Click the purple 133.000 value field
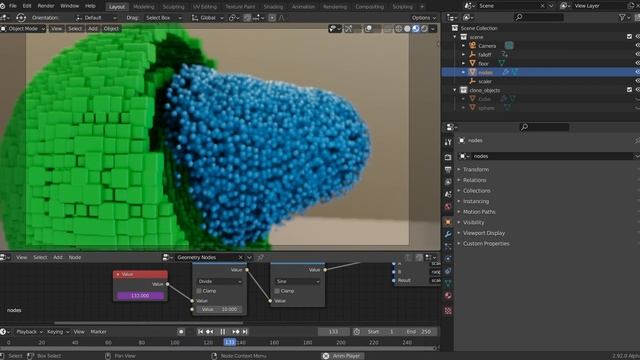This screenshot has width=640, height=360. [x=140, y=295]
